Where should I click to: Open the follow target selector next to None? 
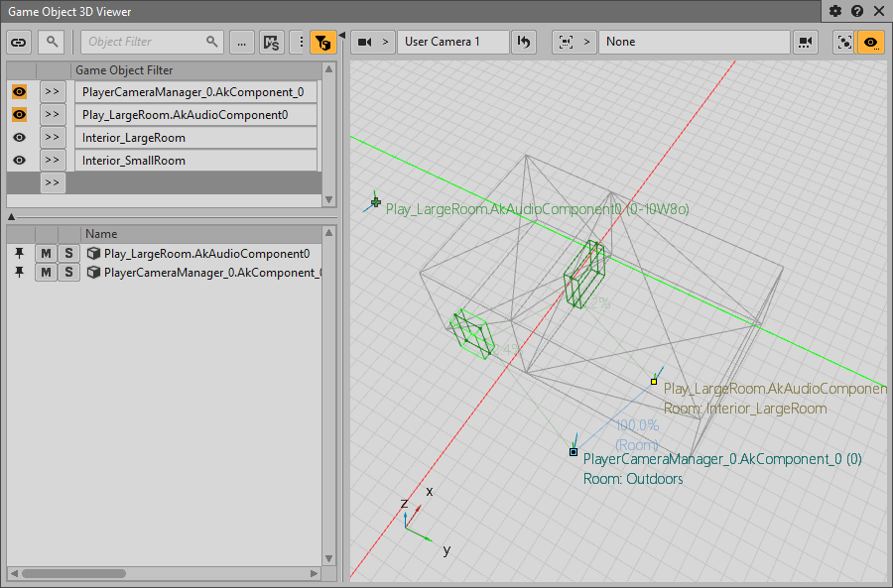pyautogui.click(x=574, y=42)
